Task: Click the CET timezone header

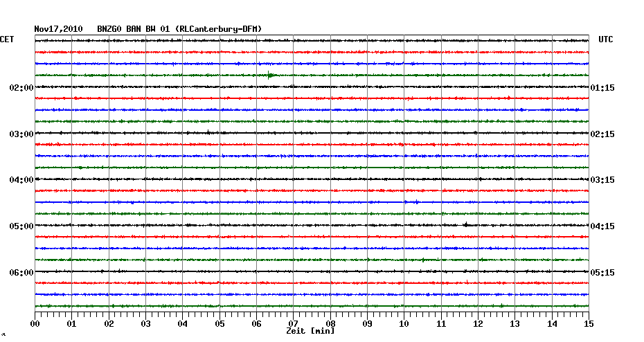Action: [7, 39]
